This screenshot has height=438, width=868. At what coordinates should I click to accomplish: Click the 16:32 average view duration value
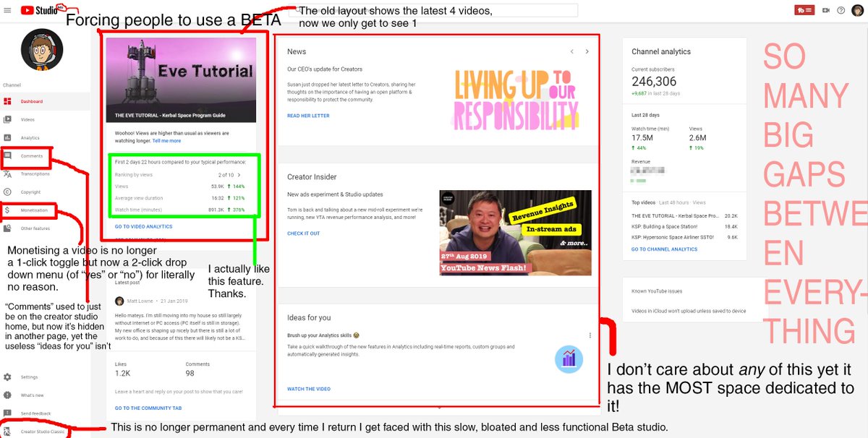coord(218,198)
